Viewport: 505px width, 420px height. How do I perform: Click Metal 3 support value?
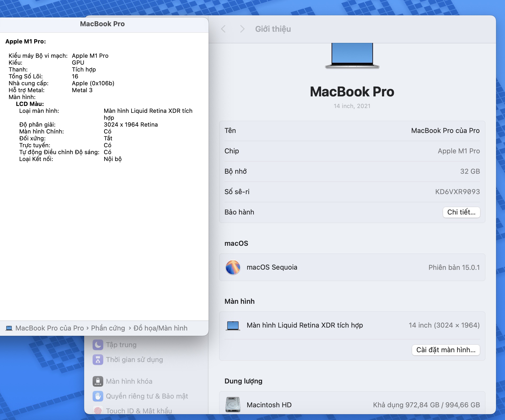82,90
